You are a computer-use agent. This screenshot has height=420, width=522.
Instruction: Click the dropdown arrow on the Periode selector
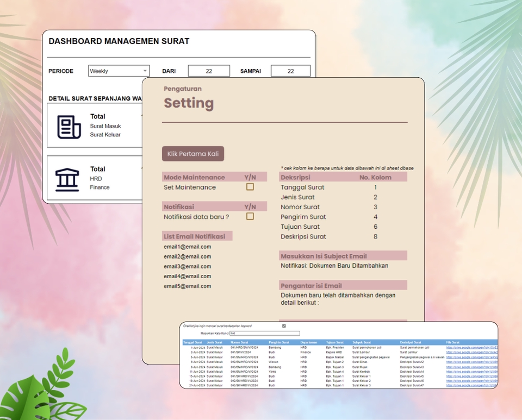pos(145,71)
